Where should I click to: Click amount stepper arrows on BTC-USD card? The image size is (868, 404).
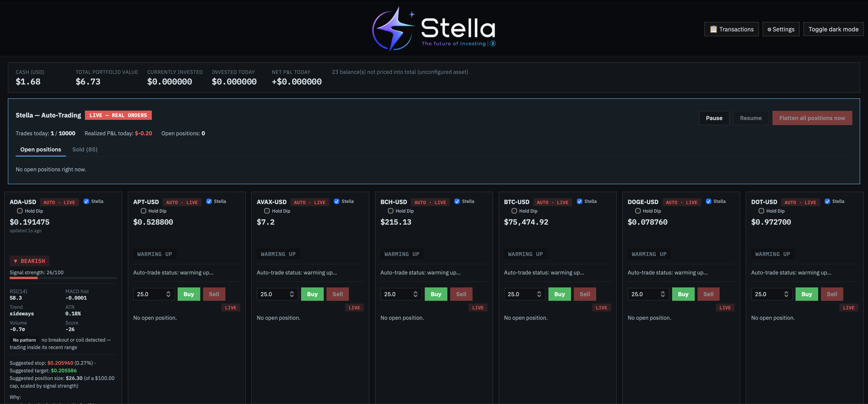pos(539,294)
